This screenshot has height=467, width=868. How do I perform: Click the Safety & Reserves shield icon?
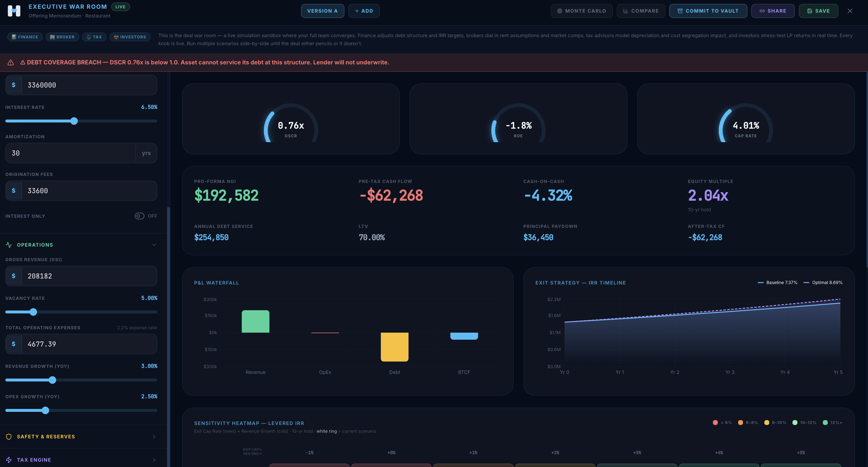9,437
